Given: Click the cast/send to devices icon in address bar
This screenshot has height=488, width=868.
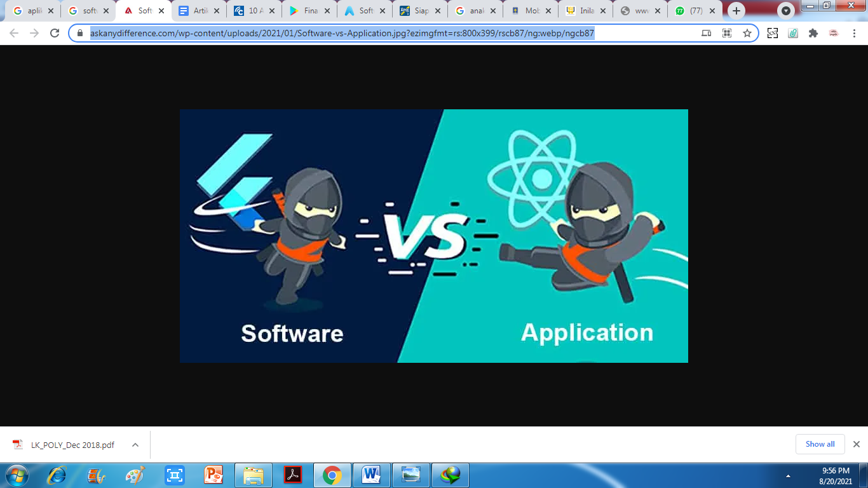Looking at the screenshot, I should [x=706, y=33].
